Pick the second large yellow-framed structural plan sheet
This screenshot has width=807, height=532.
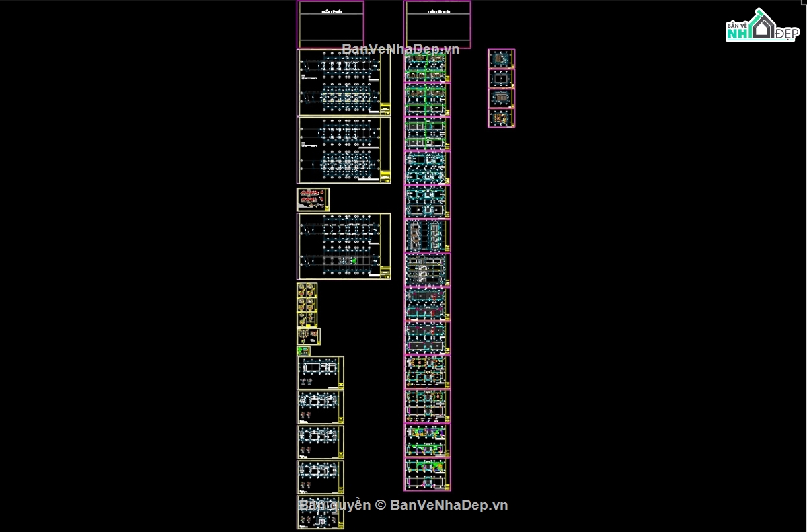344,150
